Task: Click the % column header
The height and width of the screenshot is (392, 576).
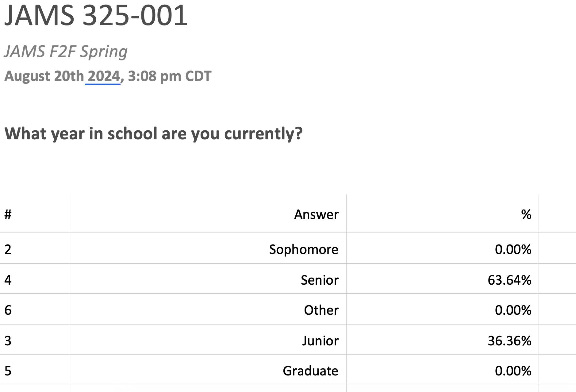Action: tap(526, 214)
